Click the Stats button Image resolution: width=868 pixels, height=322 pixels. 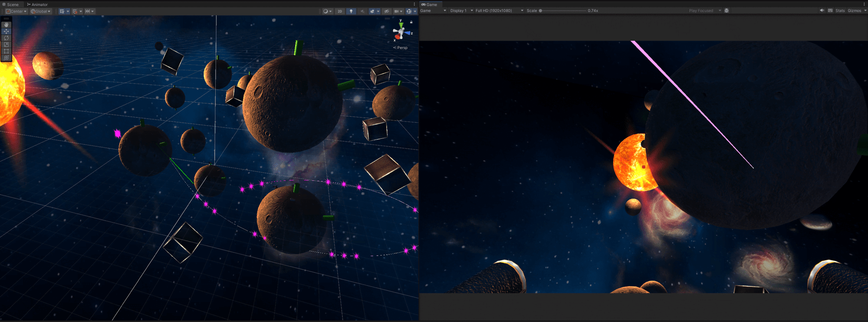click(840, 11)
